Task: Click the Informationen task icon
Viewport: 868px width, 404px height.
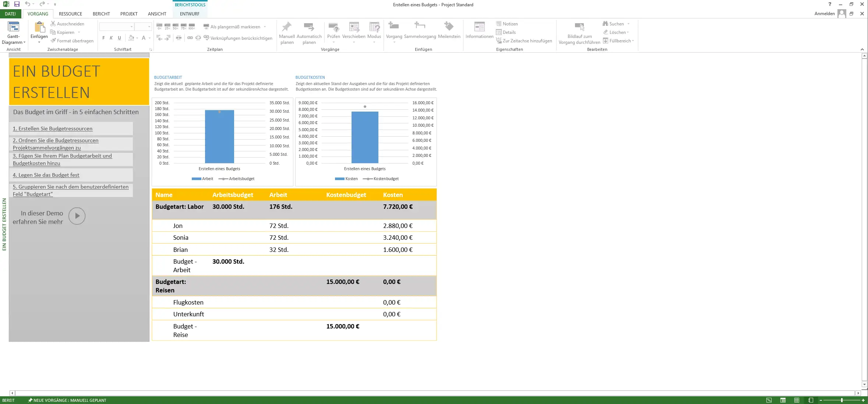Action: (479, 27)
